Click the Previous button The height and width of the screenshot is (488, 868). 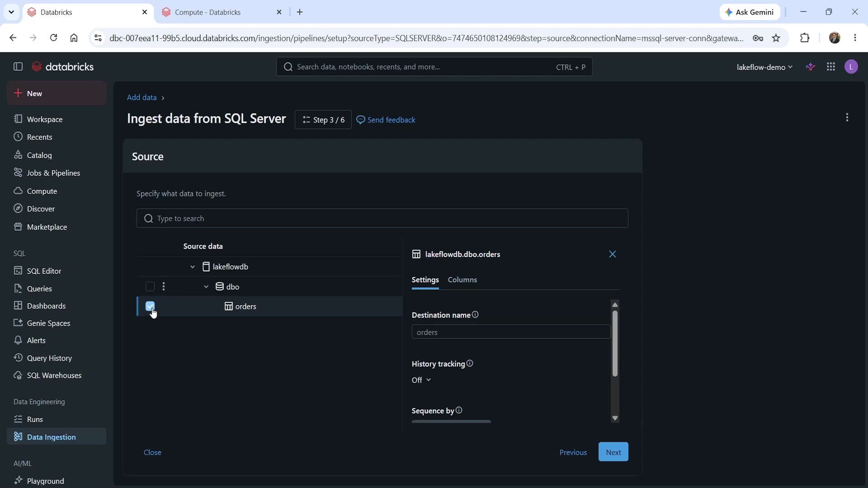(573, 452)
